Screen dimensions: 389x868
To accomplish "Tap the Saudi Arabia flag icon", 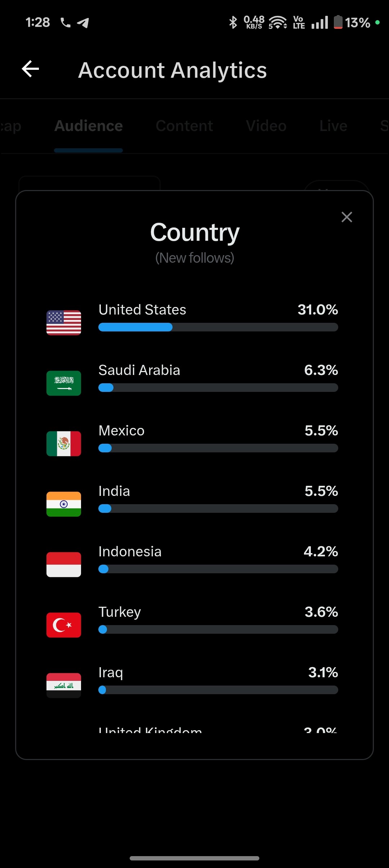I will pos(64,383).
